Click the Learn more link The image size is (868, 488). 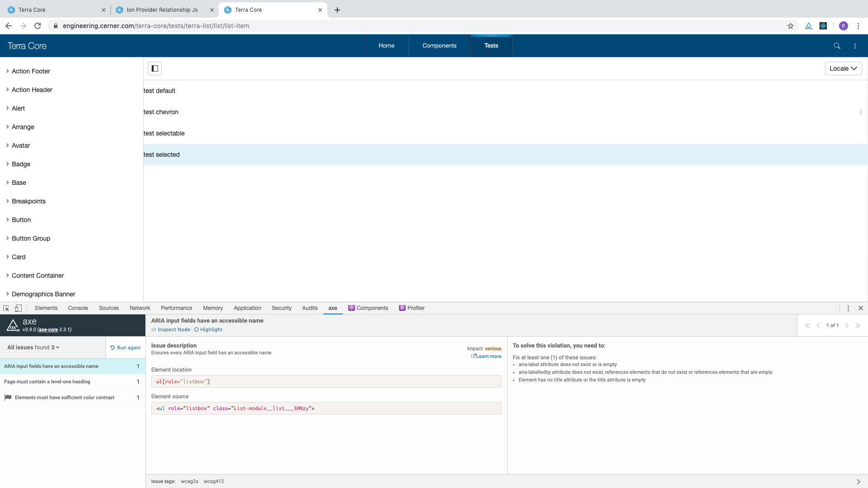pyautogui.click(x=486, y=356)
